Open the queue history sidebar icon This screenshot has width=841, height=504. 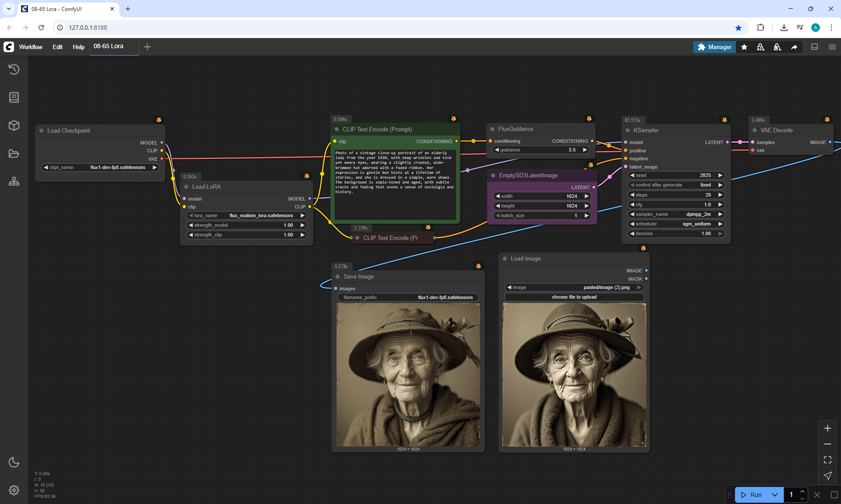[x=14, y=69]
